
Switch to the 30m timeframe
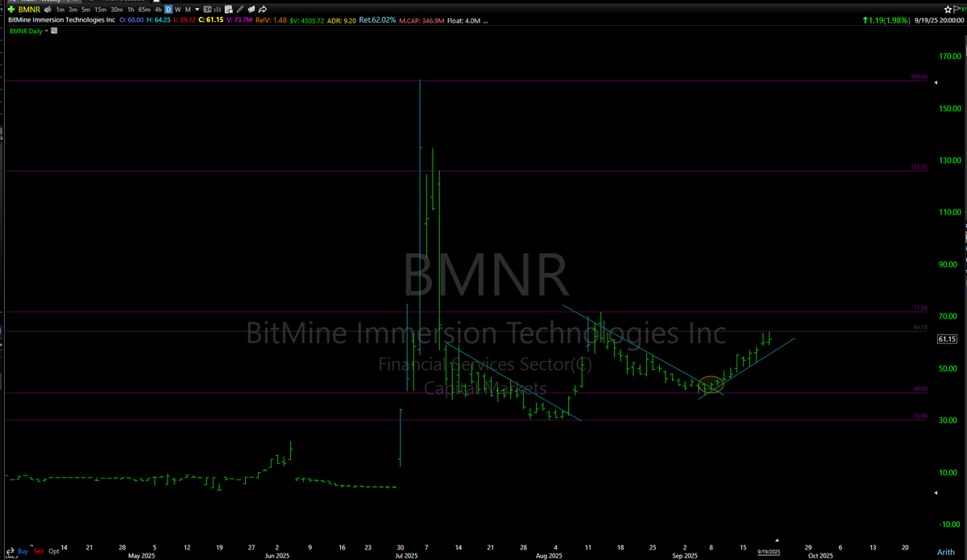(117, 10)
